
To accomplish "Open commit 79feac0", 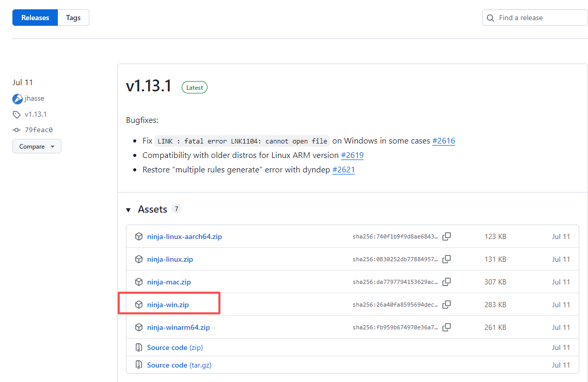I will tap(39, 130).
